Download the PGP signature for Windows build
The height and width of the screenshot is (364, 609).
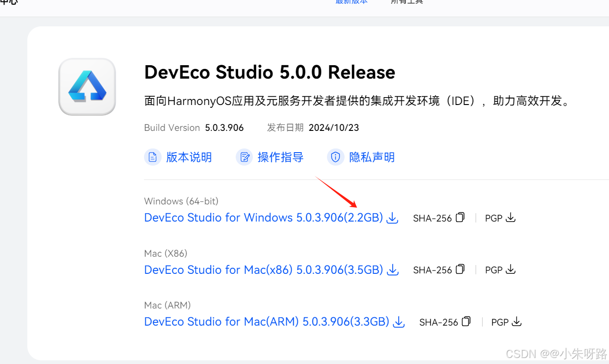click(x=511, y=217)
